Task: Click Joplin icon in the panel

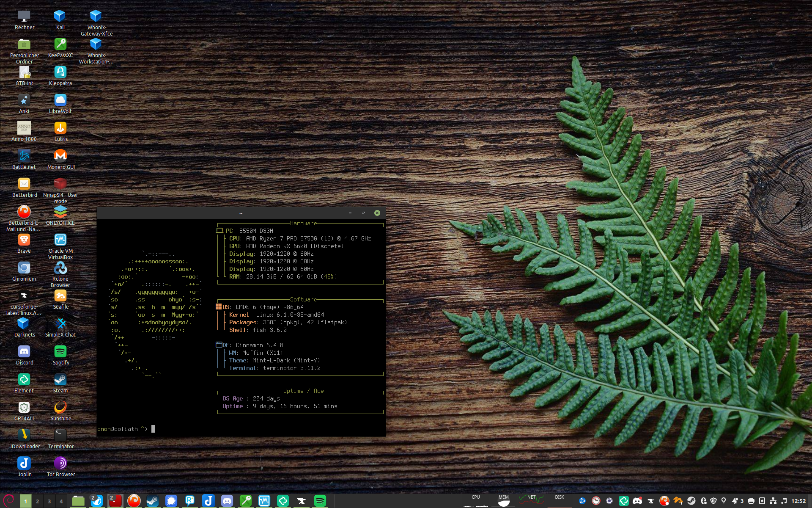Action: point(208,501)
